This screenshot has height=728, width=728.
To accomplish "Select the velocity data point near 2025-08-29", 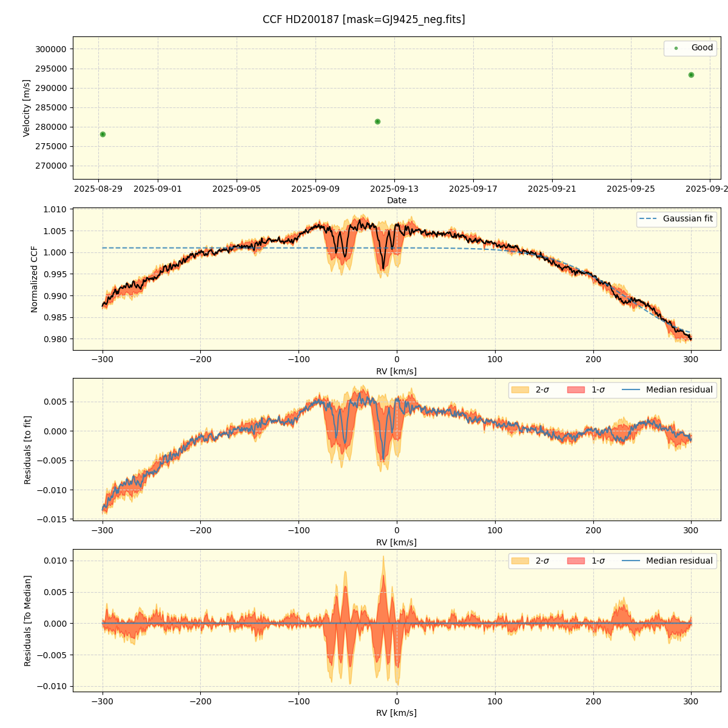I will click(x=103, y=134).
